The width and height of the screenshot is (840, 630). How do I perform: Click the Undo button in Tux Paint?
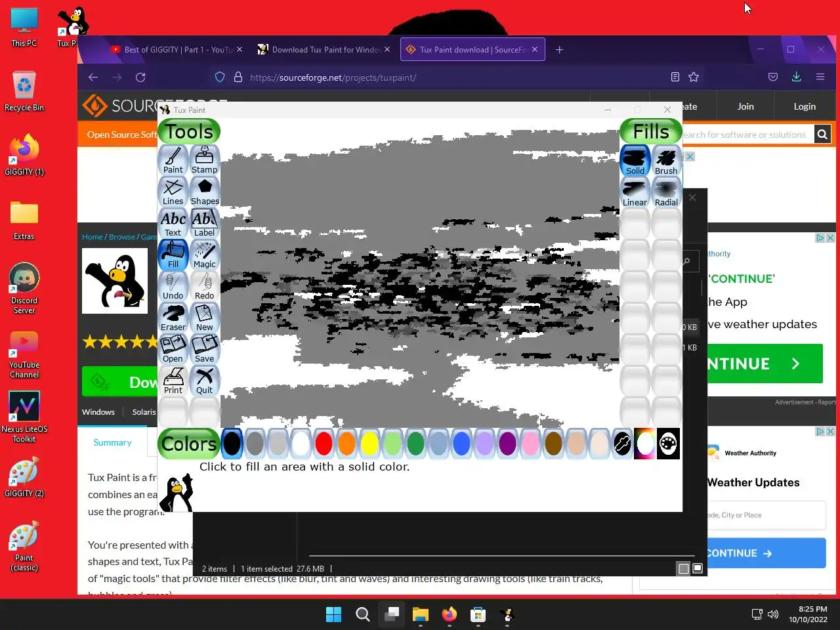173,286
